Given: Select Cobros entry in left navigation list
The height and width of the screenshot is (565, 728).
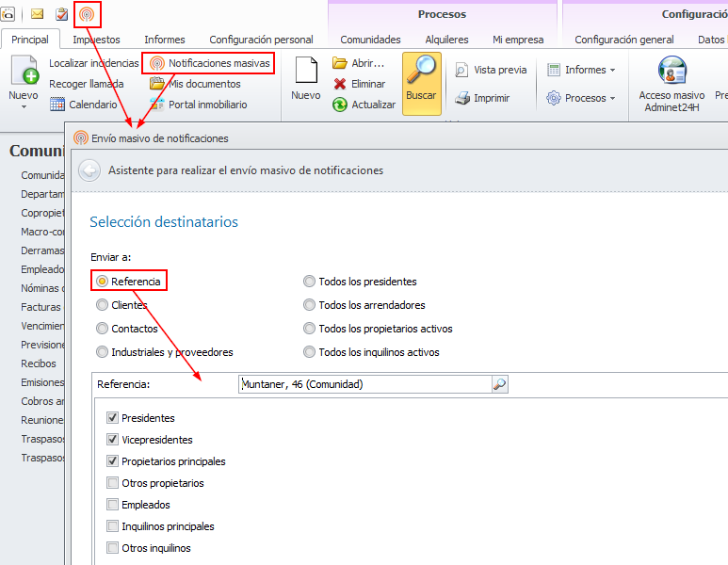Looking at the screenshot, I should [x=42, y=401].
